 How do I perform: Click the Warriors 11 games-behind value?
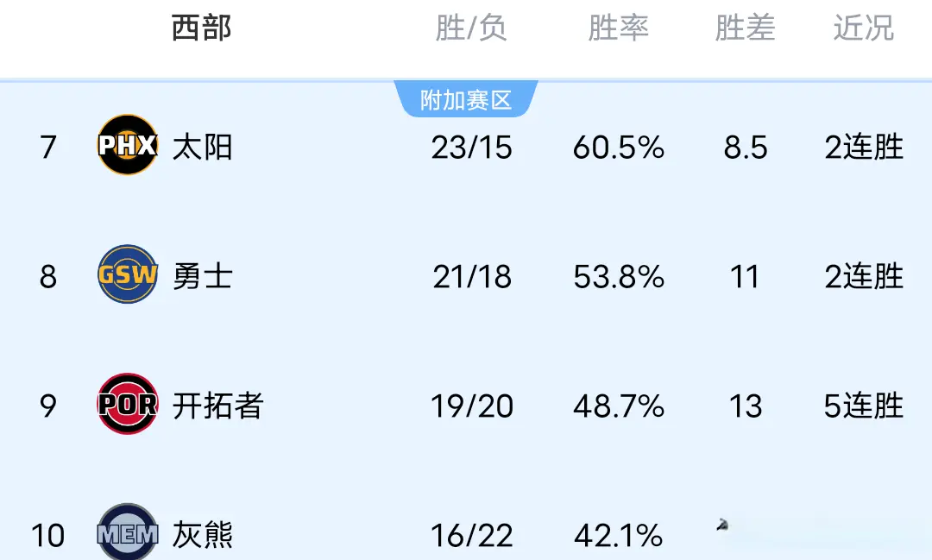click(x=745, y=277)
